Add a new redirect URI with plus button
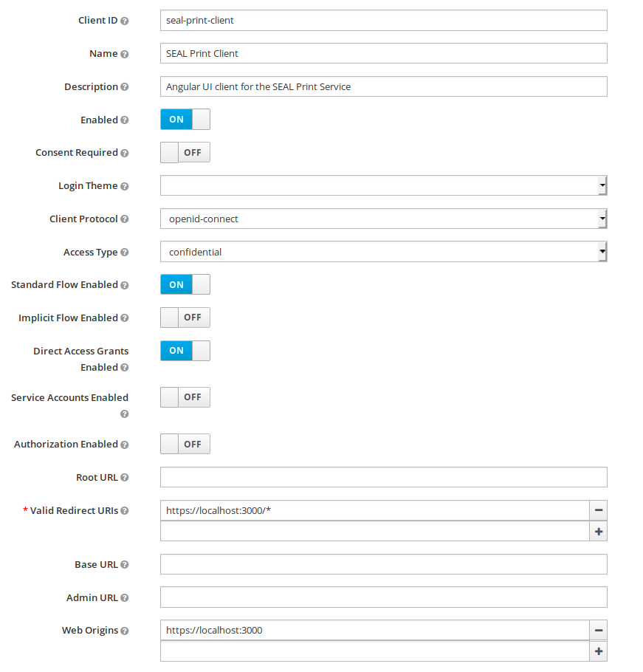The width and height of the screenshot is (643, 672). [598, 531]
